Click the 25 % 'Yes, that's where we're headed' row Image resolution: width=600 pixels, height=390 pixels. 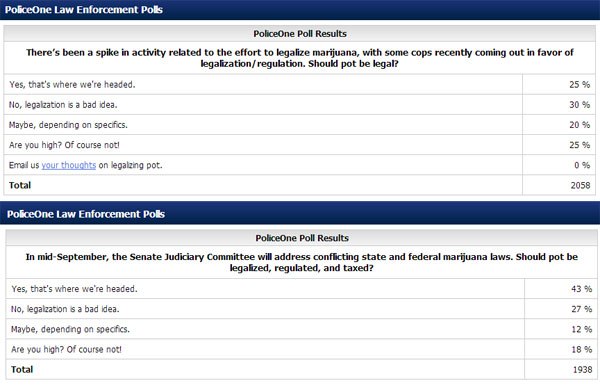(300, 85)
